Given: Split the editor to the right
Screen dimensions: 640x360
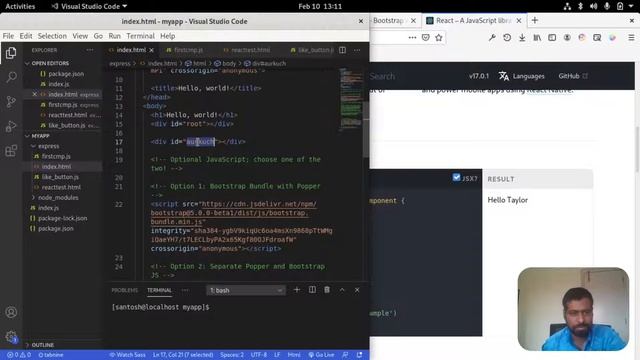Looking at the screenshot, I should 342,50.
